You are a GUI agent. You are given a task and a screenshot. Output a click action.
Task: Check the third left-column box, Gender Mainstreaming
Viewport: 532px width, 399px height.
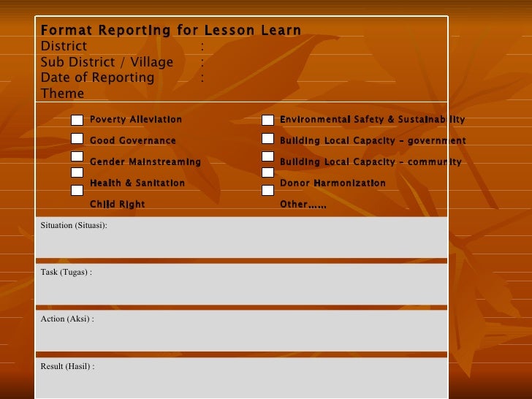(77, 156)
